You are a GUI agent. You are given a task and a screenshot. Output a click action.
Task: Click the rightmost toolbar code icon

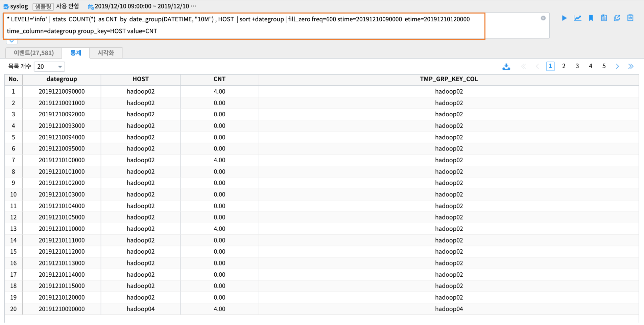630,18
